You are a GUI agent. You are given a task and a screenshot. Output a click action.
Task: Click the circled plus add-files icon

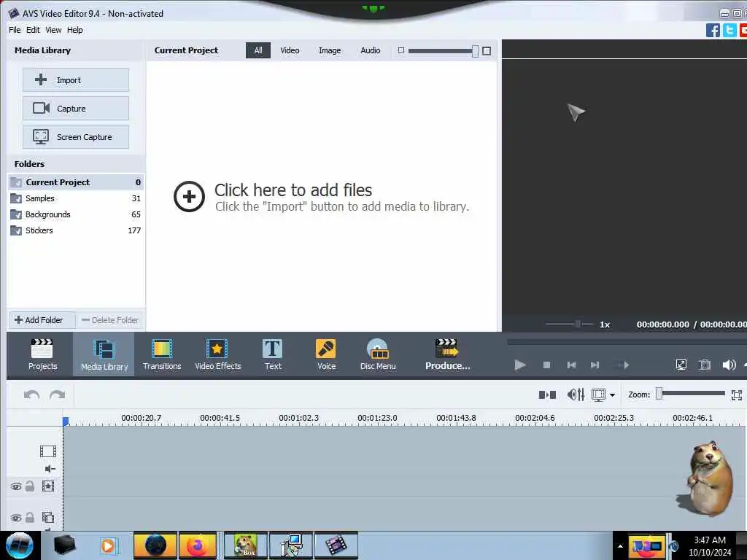[189, 196]
